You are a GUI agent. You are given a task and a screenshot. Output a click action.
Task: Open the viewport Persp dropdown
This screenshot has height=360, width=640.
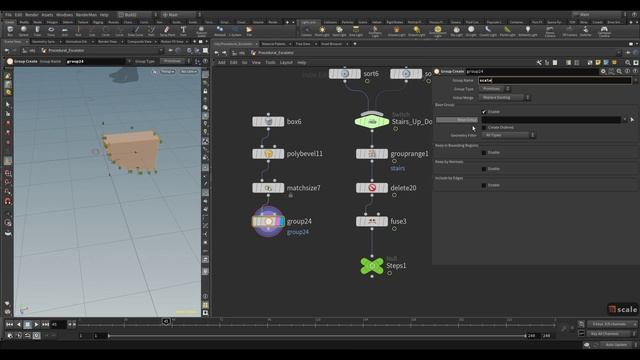167,71
